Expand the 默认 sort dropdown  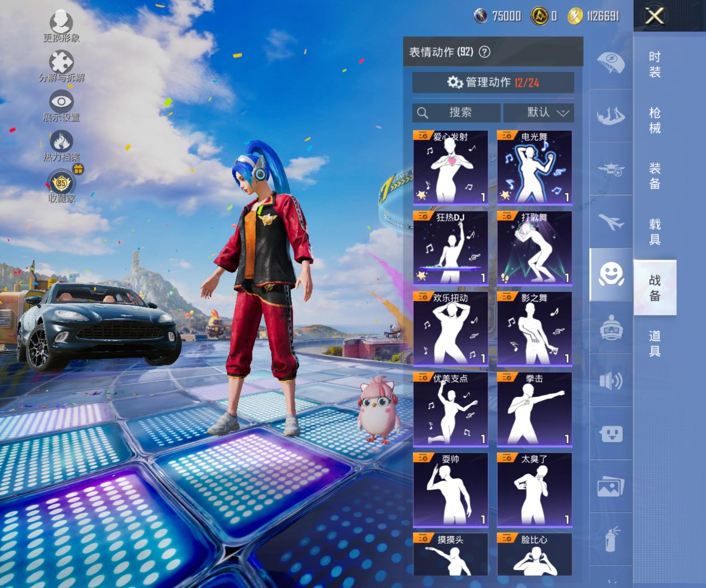click(x=539, y=113)
